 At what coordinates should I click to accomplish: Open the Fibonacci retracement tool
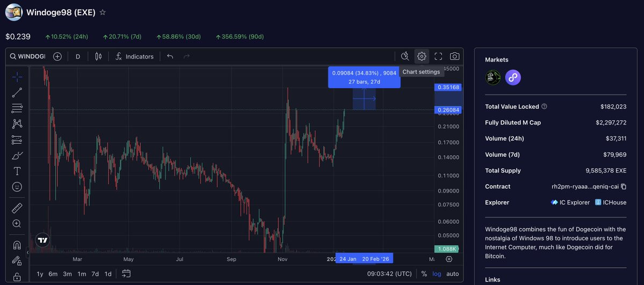click(x=17, y=108)
